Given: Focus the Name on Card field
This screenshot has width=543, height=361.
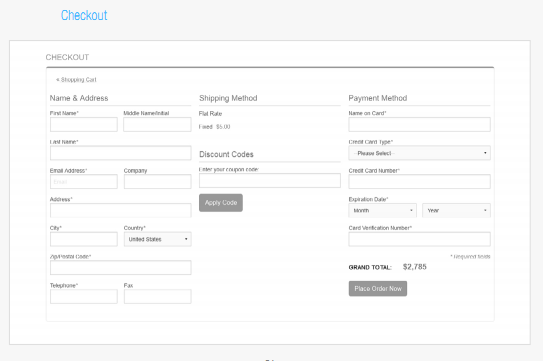Looking at the screenshot, I should pos(419,124).
